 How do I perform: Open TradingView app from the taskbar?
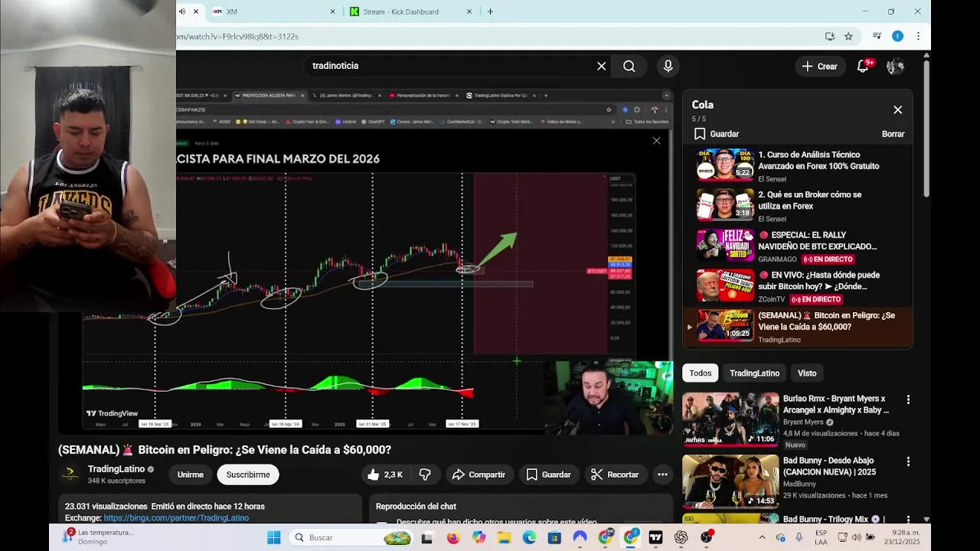coord(655,537)
